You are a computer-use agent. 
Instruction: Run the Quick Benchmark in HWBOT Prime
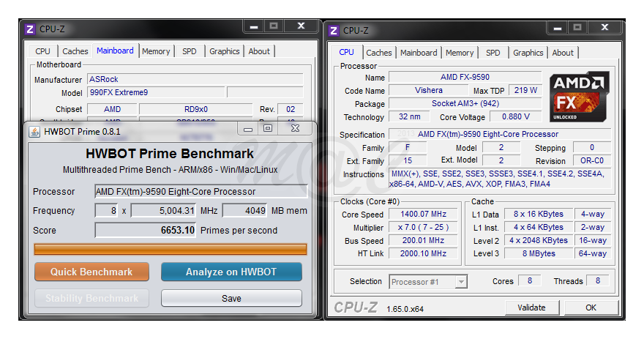(91, 272)
